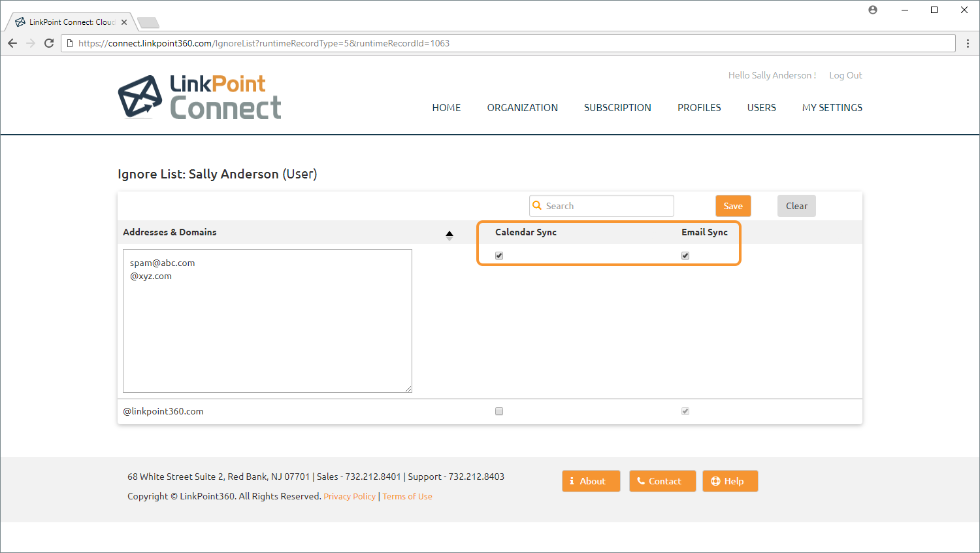Check Calendar Sync for @linkpoint360.com
The width and height of the screenshot is (980, 553).
(499, 411)
